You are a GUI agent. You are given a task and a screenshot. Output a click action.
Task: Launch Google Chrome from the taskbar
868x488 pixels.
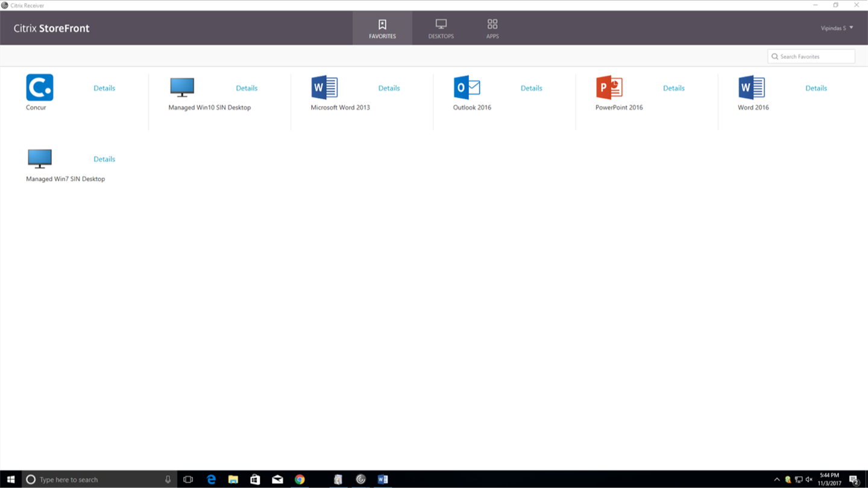[x=300, y=480]
